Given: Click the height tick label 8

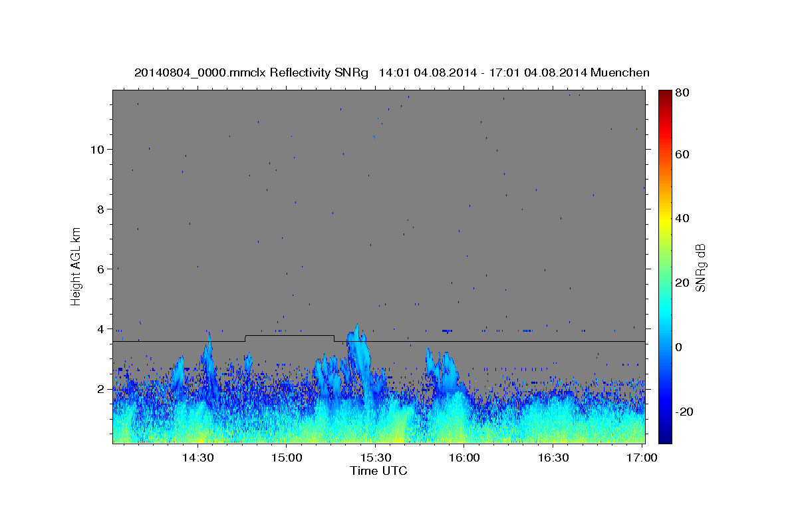Looking at the screenshot, I should point(101,209).
